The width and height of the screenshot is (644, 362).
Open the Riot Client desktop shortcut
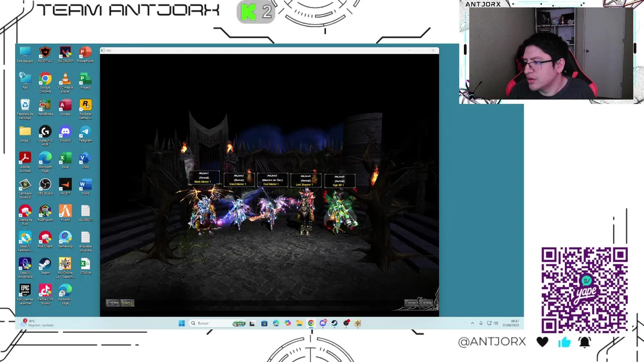tap(45, 240)
